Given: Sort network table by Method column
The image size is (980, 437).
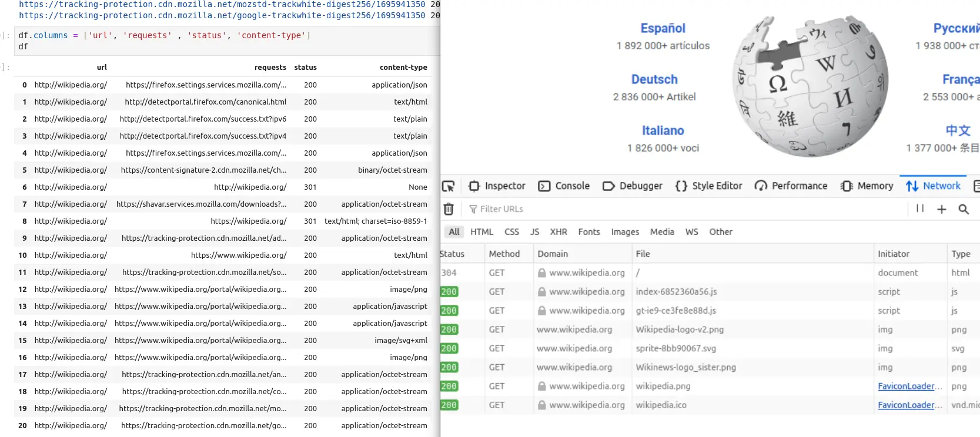Looking at the screenshot, I should coord(509,254).
